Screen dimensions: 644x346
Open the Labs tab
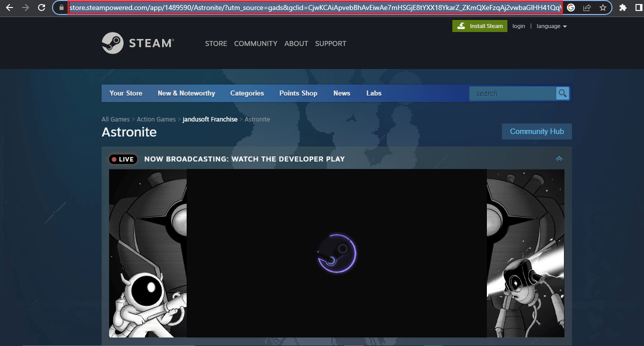(x=374, y=93)
